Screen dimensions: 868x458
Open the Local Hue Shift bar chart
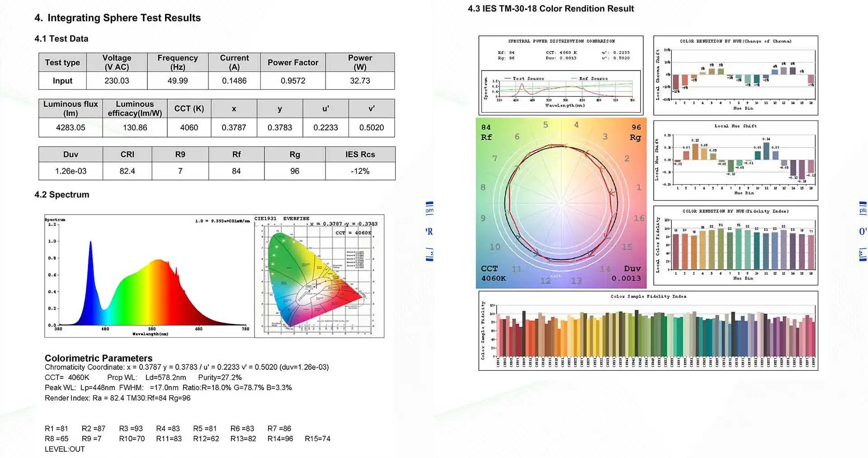(x=736, y=160)
